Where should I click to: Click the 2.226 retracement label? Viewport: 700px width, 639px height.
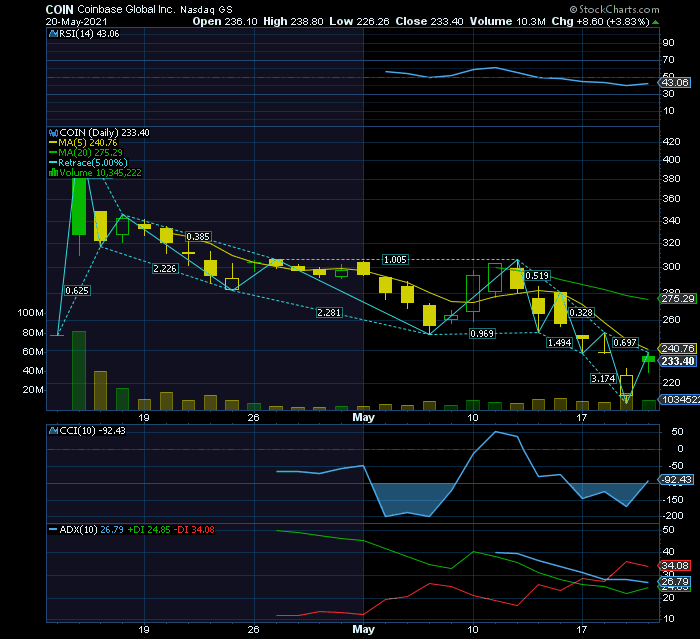coord(165,268)
